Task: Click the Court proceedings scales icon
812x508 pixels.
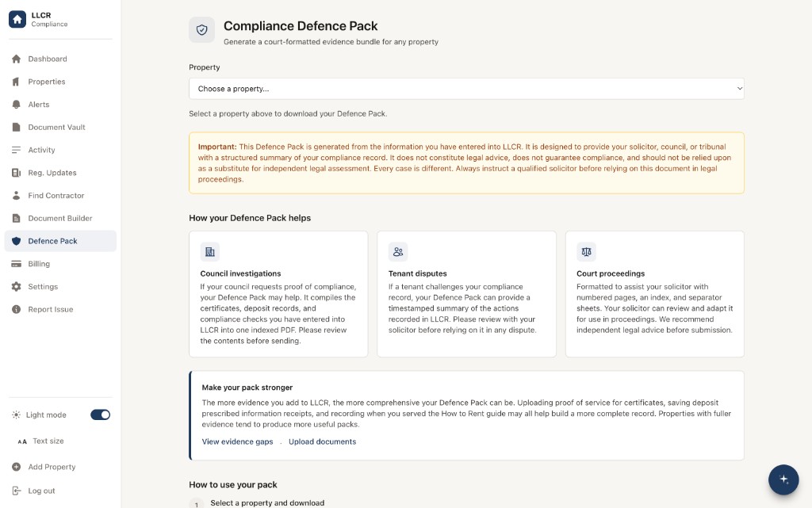Action: pyautogui.click(x=586, y=252)
